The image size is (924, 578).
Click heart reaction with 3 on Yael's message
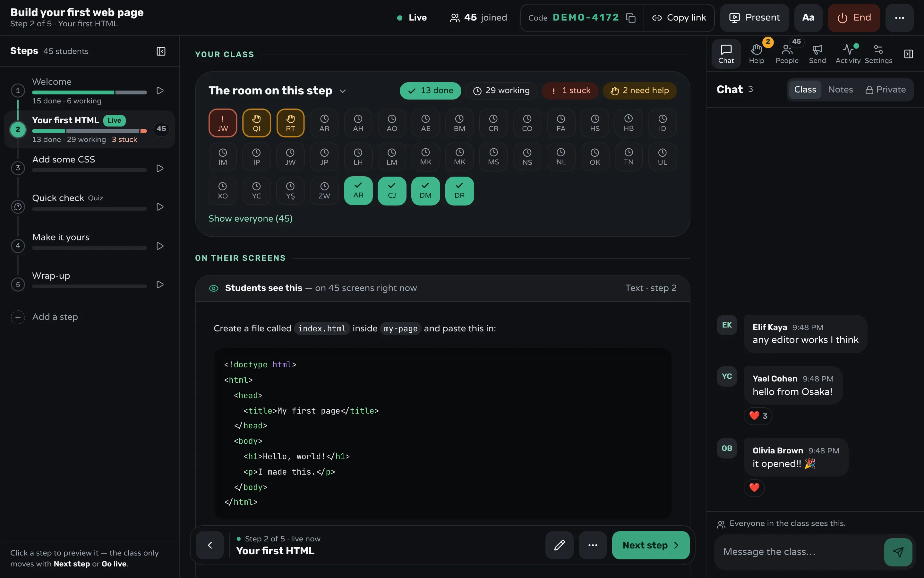tap(758, 416)
